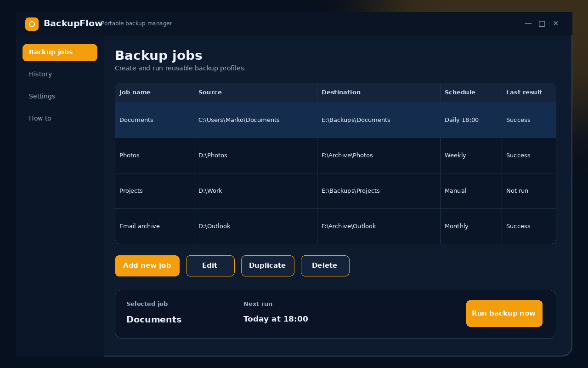Click the Success result in the Email archive row
Viewport: 588px width, 368px height.
(x=529, y=226)
